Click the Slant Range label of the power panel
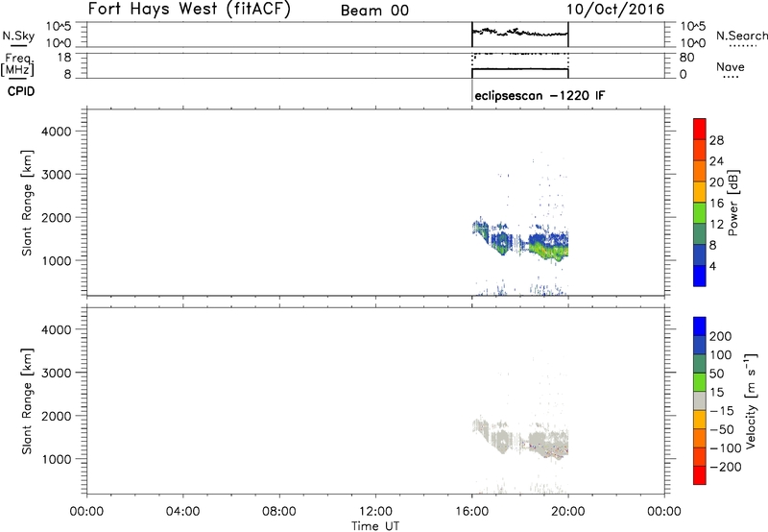The height and width of the screenshot is (532, 768). coord(27,203)
